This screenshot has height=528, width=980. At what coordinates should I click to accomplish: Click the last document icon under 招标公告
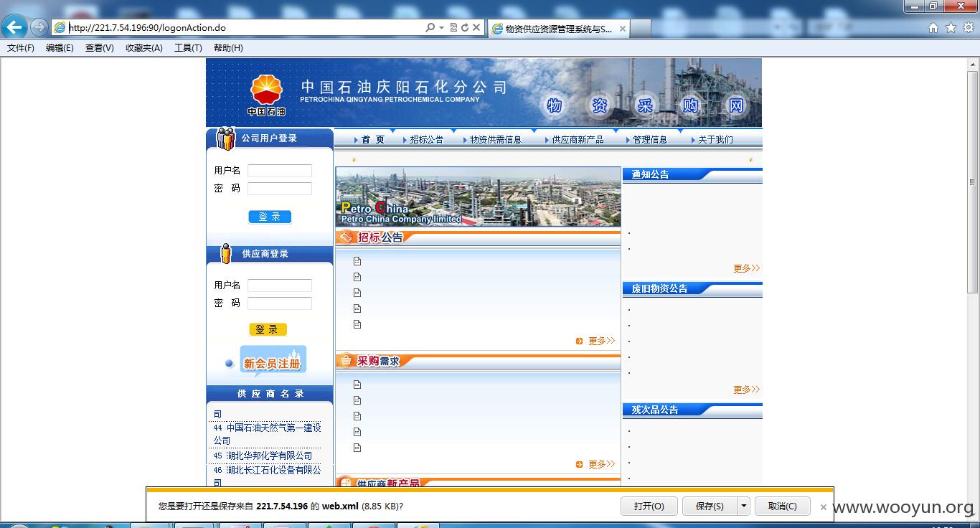click(x=357, y=324)
